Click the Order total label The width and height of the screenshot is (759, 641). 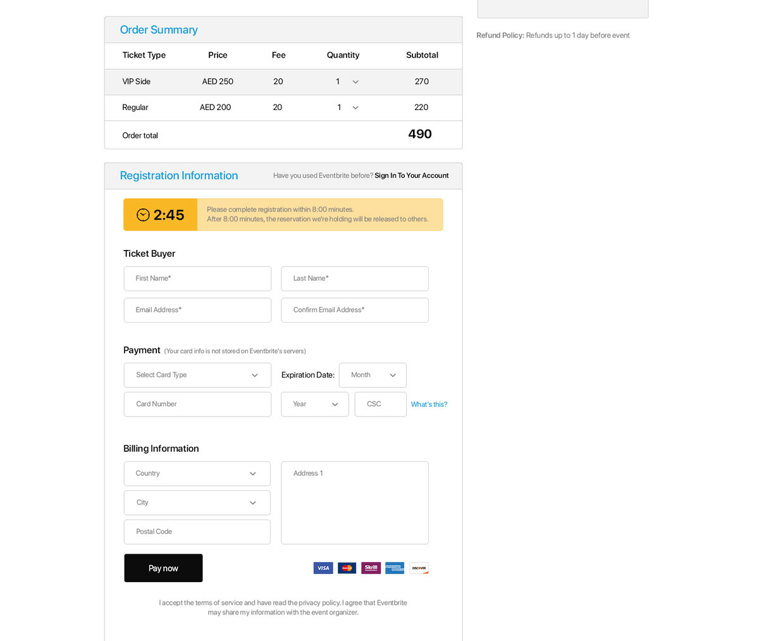pyautogui.click(x=140, y=136)
